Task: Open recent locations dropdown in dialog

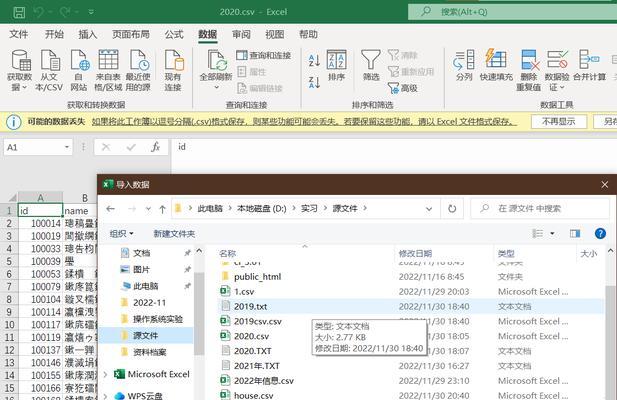Action: 148,209
